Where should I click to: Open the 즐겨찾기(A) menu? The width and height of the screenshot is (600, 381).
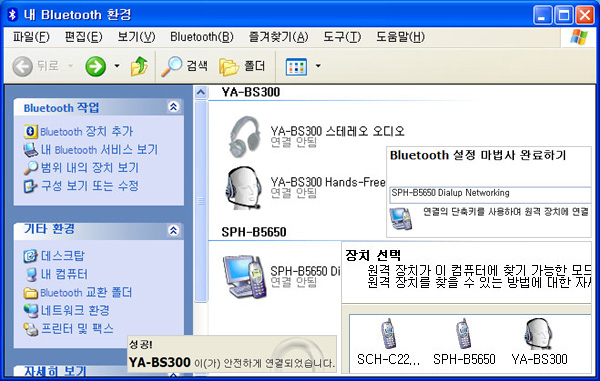278,37
